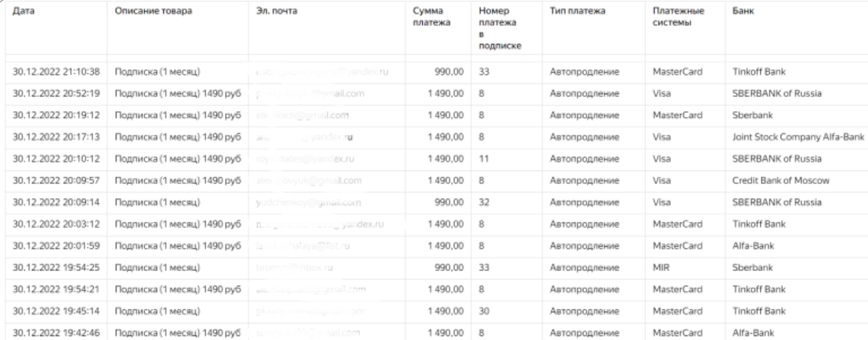The image size is (868, 340).
Task: Click Tinkoff Bank in the 19:45:14 row
Action: coord(759,311)
